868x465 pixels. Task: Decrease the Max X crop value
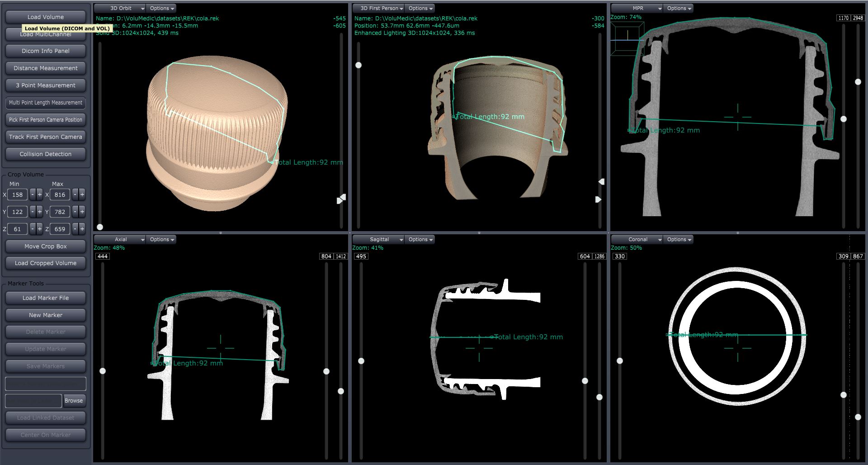75,195
